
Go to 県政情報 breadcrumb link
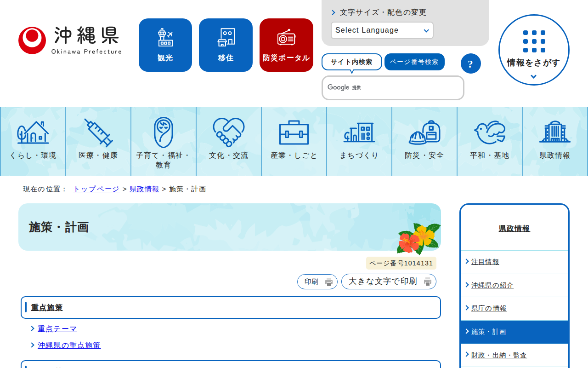tap(144, 189)
